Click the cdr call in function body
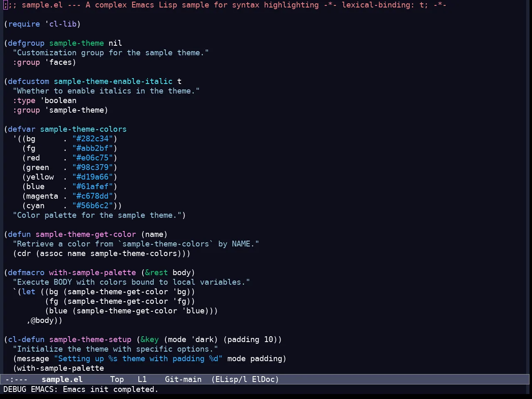Image resolution: width=532 pixels, height=399 pixels. 24,253
